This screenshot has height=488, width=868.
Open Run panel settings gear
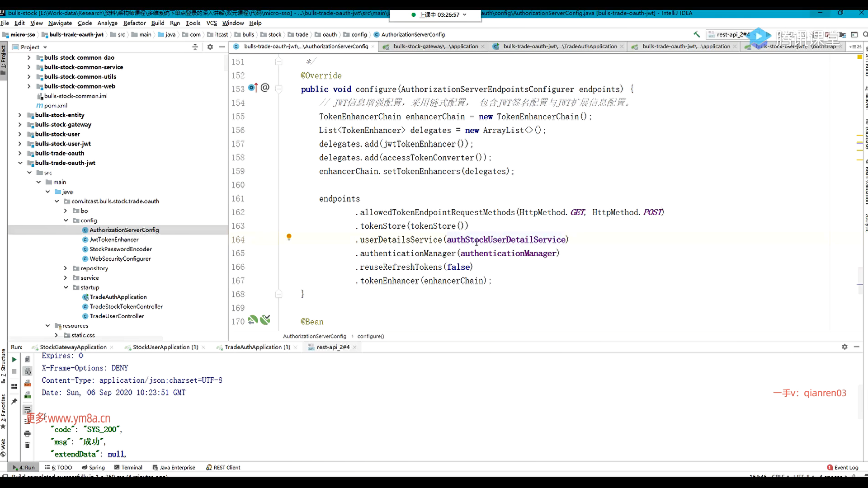pyautogui.click(x=844, y=347)
